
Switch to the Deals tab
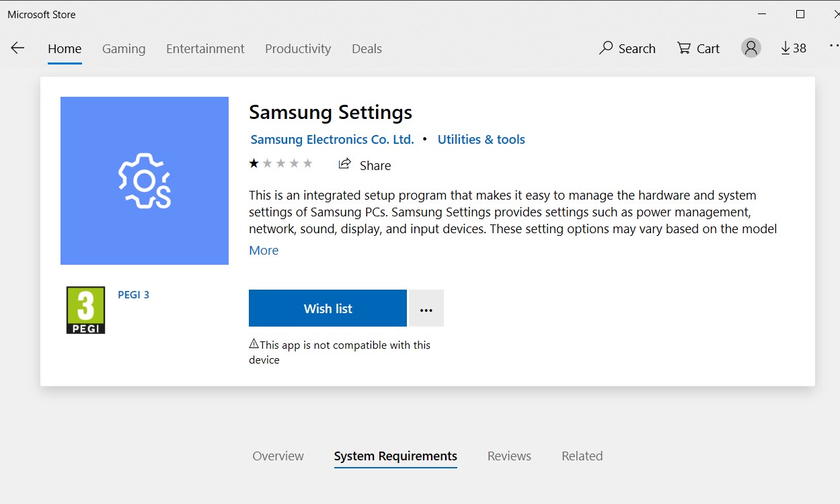point(367,49)
